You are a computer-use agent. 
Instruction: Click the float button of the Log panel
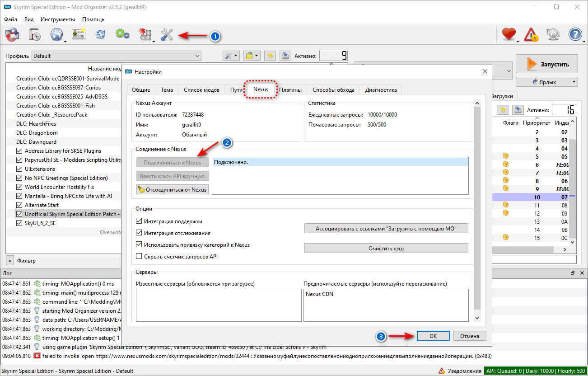coord(573,273)
